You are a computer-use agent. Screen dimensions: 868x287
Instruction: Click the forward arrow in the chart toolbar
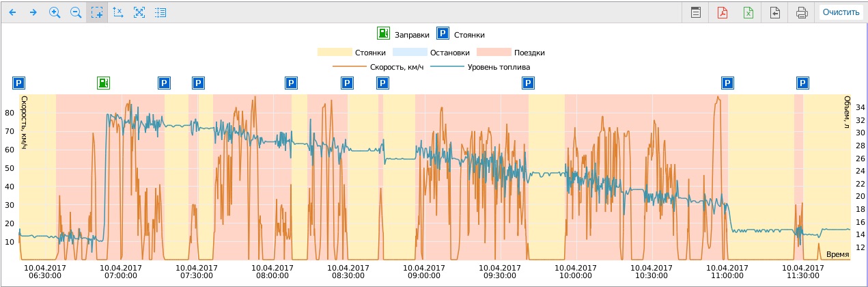pyautogui.click(x=33, y=12)
